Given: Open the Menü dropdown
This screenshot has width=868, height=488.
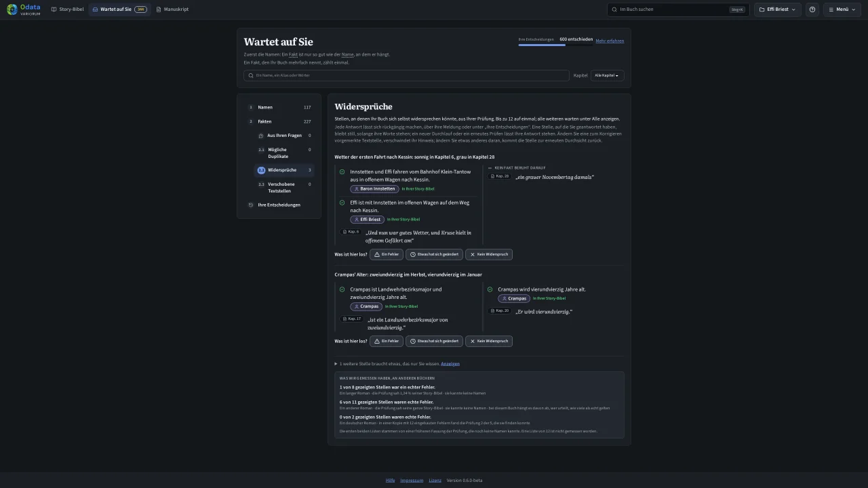Looking at the screenshot, I should [842, 9].
